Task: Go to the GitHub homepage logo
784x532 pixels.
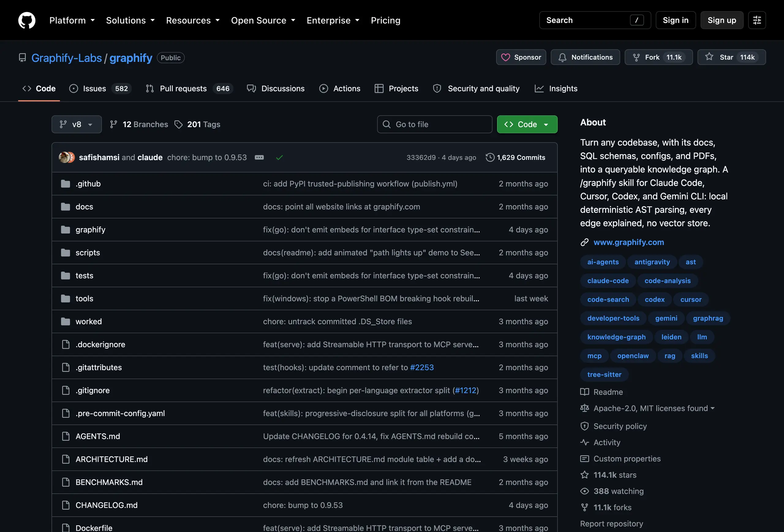Action: pos(27,20)
